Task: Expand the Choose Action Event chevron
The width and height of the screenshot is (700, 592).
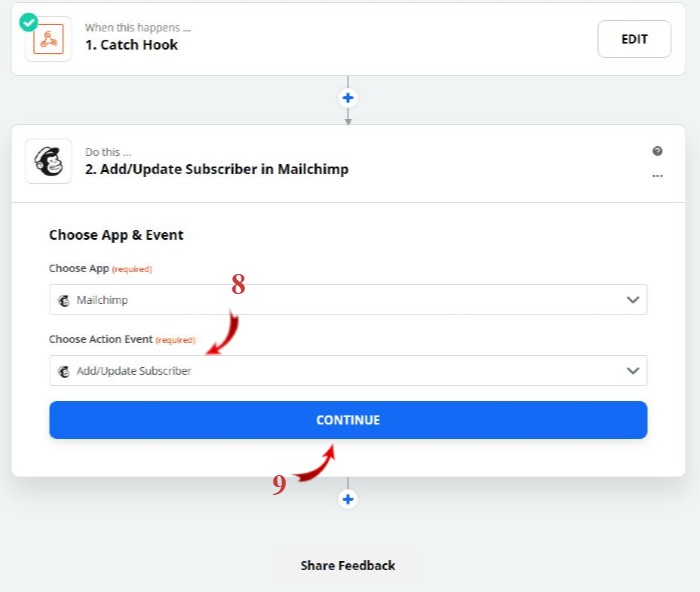Action: (x=633, y=371)
